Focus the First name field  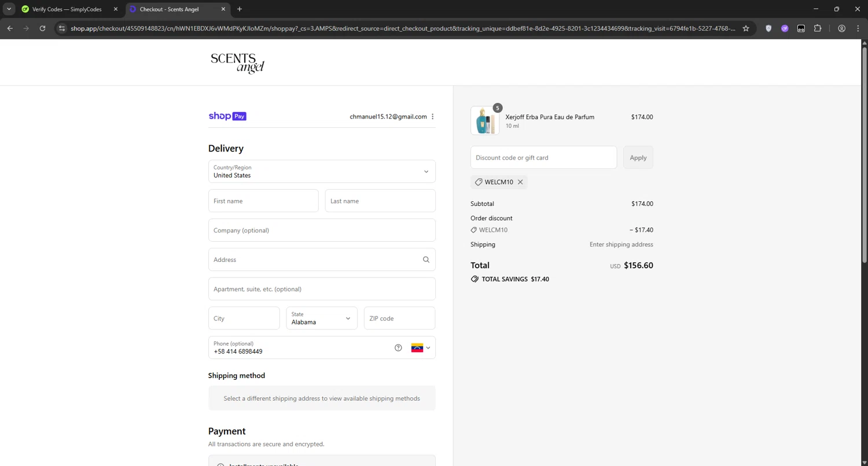point(263,201)
